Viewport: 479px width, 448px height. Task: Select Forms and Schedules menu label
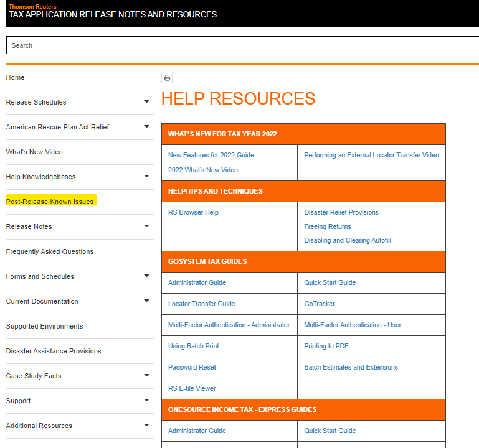[40, 276]
